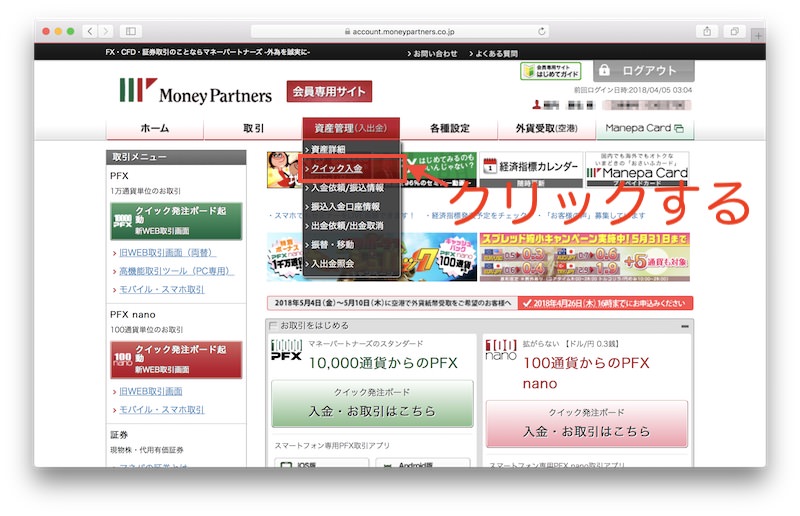This screenshot has height=516, width=800.
Task: Click the Money Partners logo
Action: point(196,91)
